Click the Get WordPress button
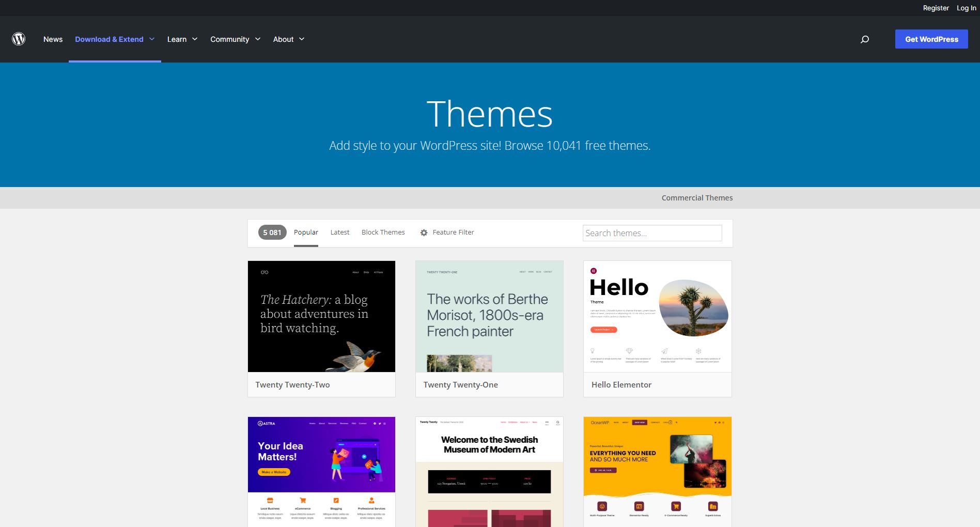Screen dimensions: 980x527 (931, 39)
